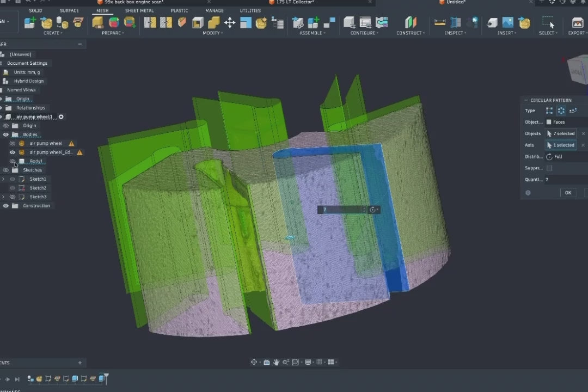588x392 pixels.
Task: Toggle visibility of air pump wheel_Ed.. body
Action: (13, 152)
